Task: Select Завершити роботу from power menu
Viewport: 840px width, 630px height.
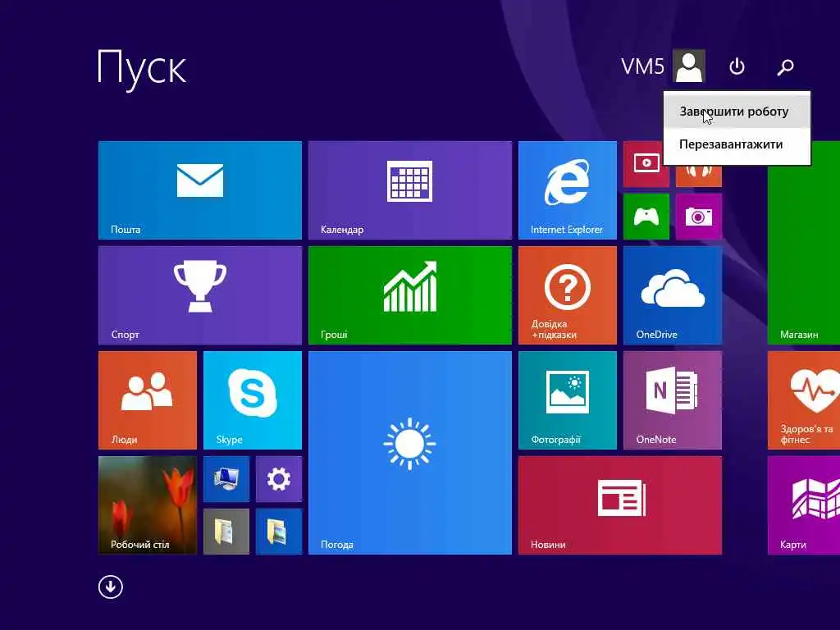Action: tap(737, 112)
